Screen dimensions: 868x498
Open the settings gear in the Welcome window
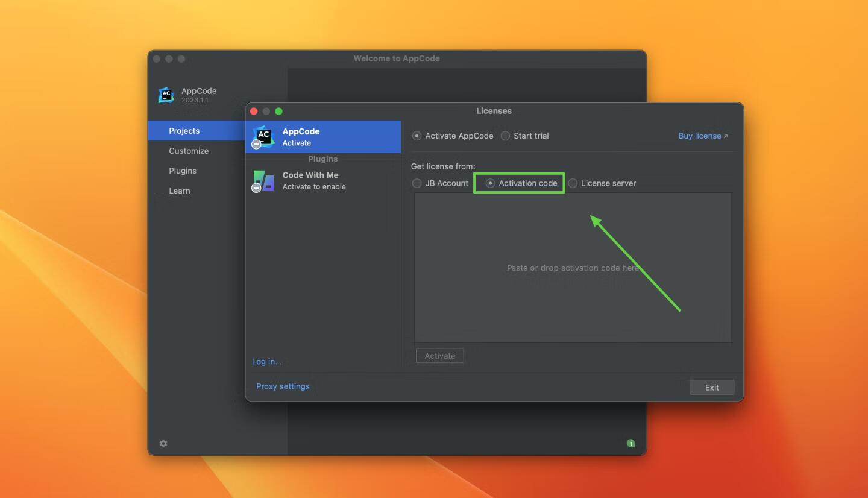click(x=163, y=443)
